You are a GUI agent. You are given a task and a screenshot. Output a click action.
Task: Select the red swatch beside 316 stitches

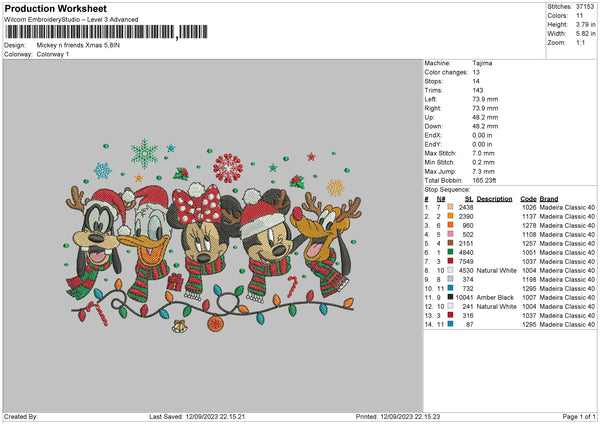450,315
